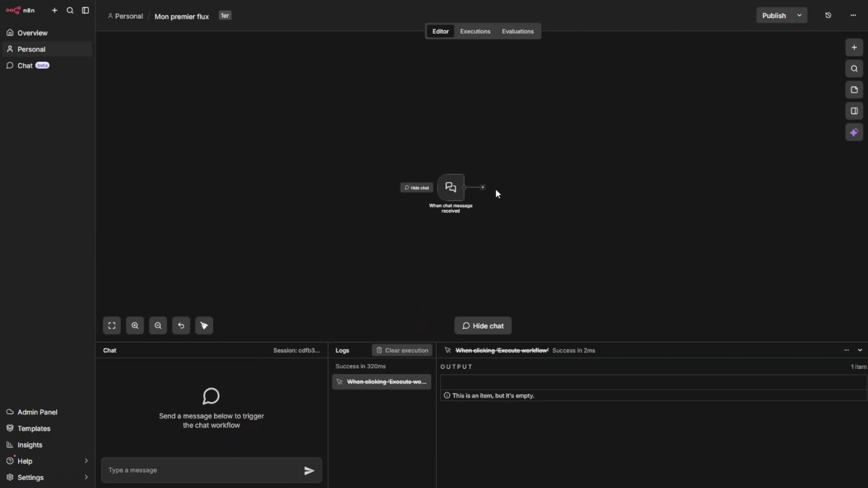
Task: Expand the Settings submenu
Action: pos(86,477)
